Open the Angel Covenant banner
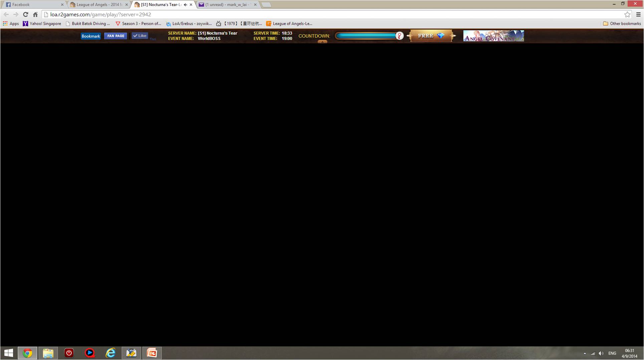Viewport: 644px width, 360px height. (x=493, y=36)
